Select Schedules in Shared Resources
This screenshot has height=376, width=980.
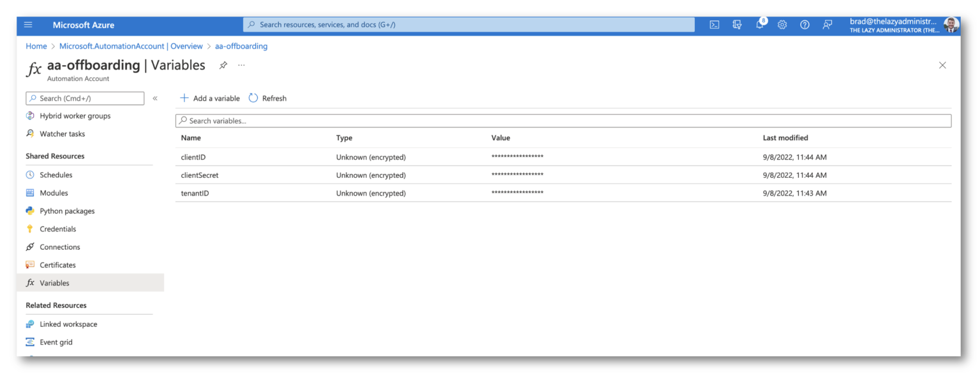(56, 175)
